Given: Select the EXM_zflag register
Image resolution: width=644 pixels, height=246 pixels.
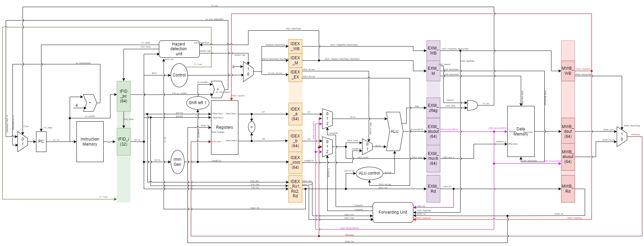Looking at the screenshot, I should [433, 108].
